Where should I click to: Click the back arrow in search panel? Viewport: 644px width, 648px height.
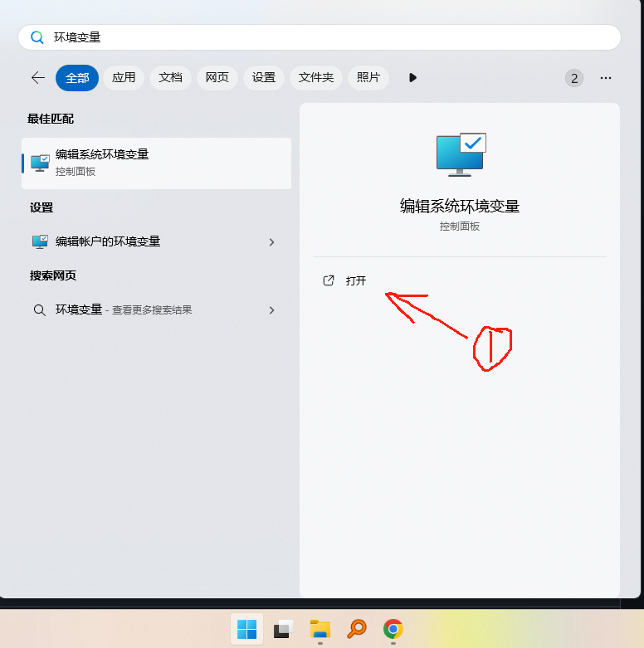coord(38,78)
